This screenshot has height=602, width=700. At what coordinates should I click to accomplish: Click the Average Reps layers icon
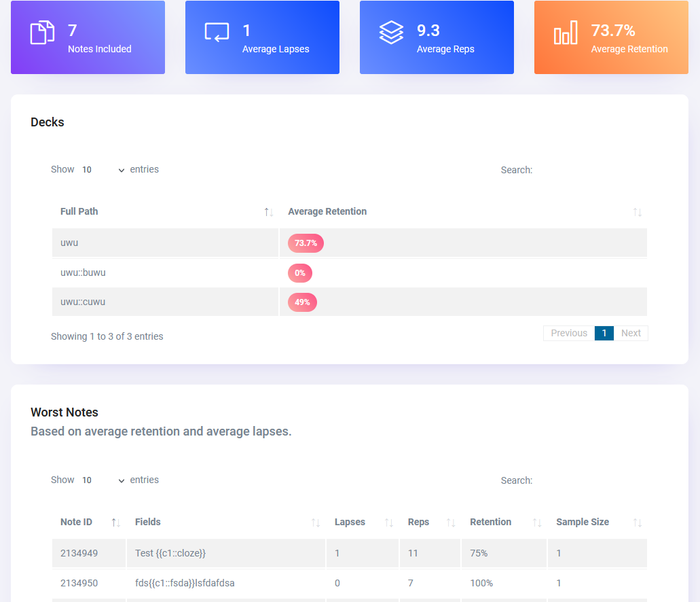391,33
